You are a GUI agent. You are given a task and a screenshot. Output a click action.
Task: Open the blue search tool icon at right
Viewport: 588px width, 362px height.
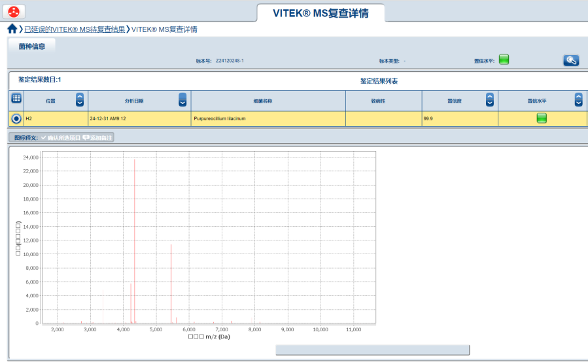[x=571, y=60]
